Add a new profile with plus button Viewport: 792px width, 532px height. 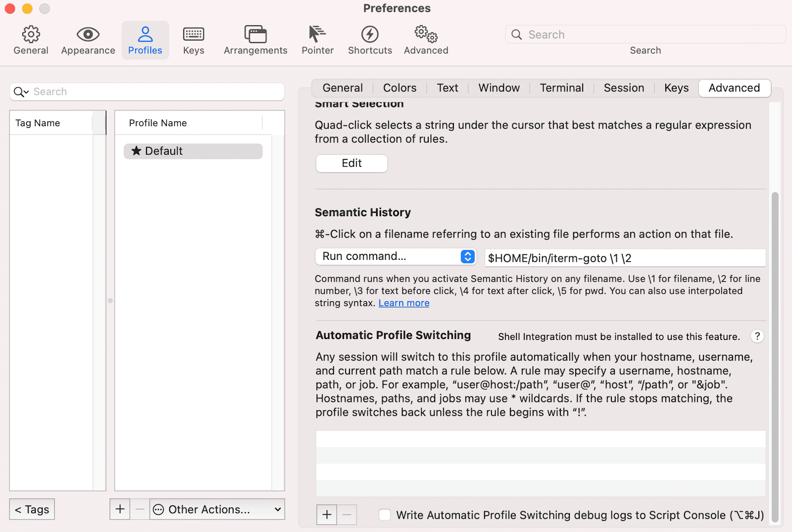(120, 509)
